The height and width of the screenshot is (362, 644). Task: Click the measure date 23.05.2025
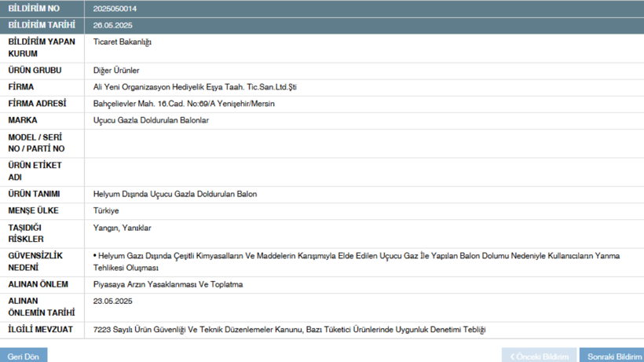pyautogui.click(x=112, y=302)
